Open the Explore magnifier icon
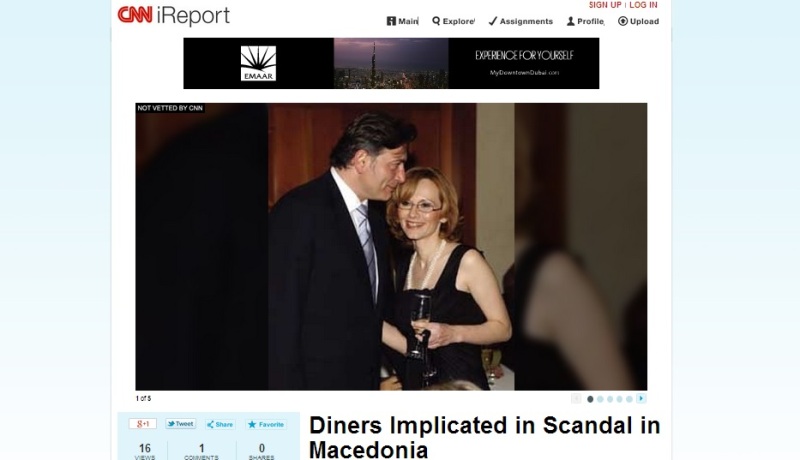The image size is (800, 460). click(436, 21)
